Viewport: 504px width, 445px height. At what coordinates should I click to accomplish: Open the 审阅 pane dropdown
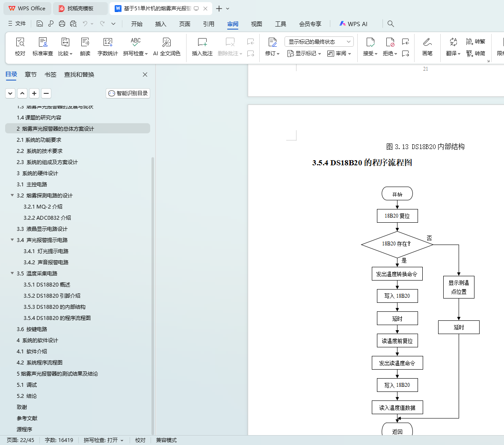pos(339,54)
